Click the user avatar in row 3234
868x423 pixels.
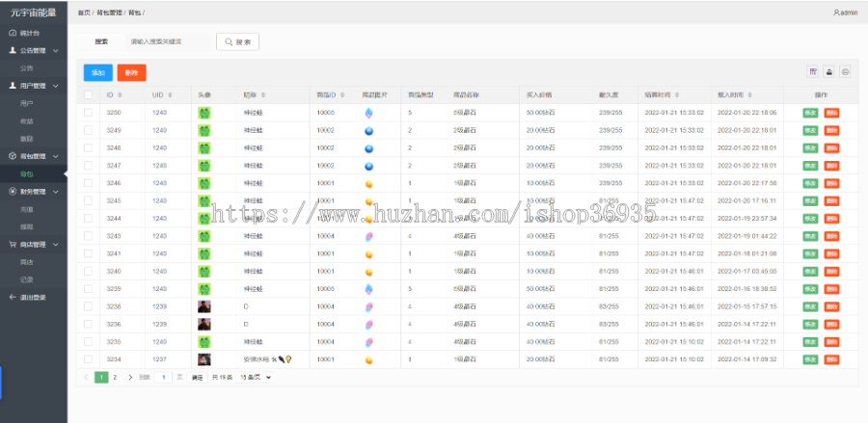[x=204, y=359]
